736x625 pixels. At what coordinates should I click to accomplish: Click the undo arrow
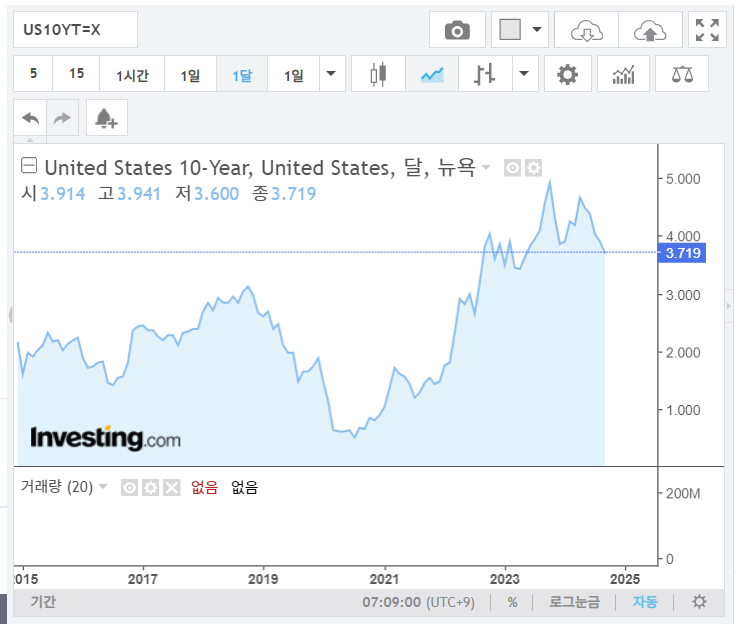[31, 118]
